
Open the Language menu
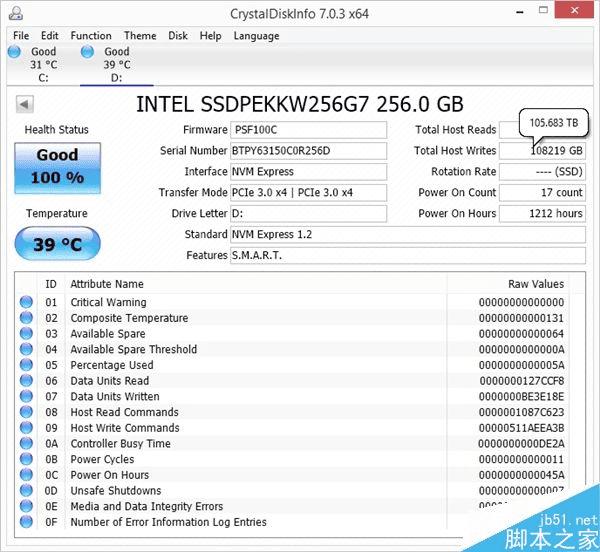[x=256, y=36]
